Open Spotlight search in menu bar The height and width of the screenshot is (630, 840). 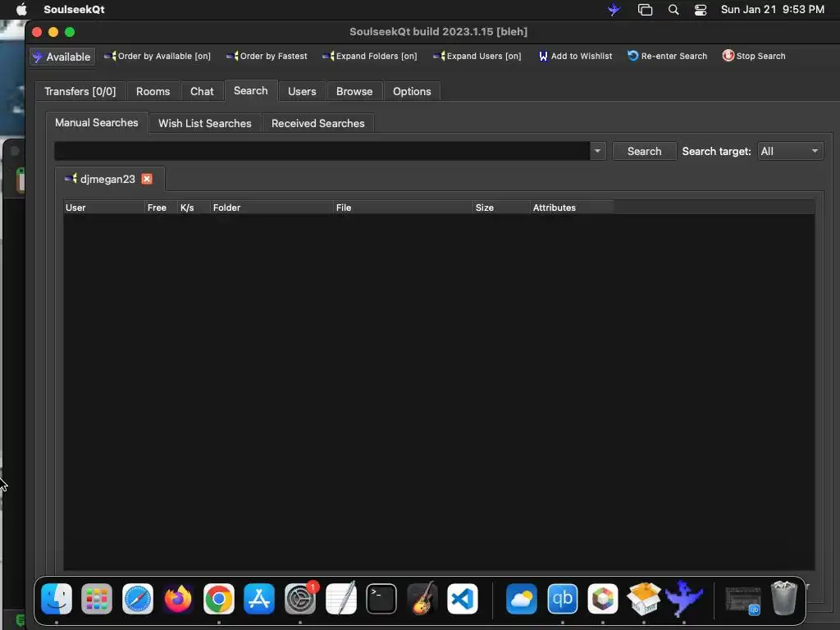673,10
